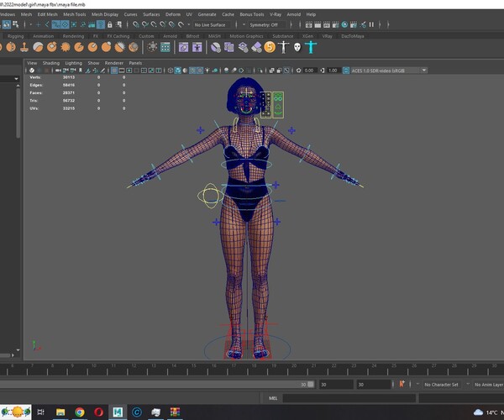Viewport: 504px width, 420px height.
Task: Select the orange spiky Sculpt spray tool icon
Action: click(66, 47)
